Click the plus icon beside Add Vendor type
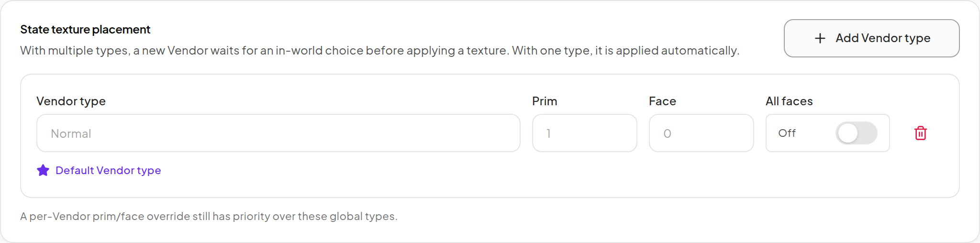Viewport: 980px width, 243px height. click(x=820, y=38)
